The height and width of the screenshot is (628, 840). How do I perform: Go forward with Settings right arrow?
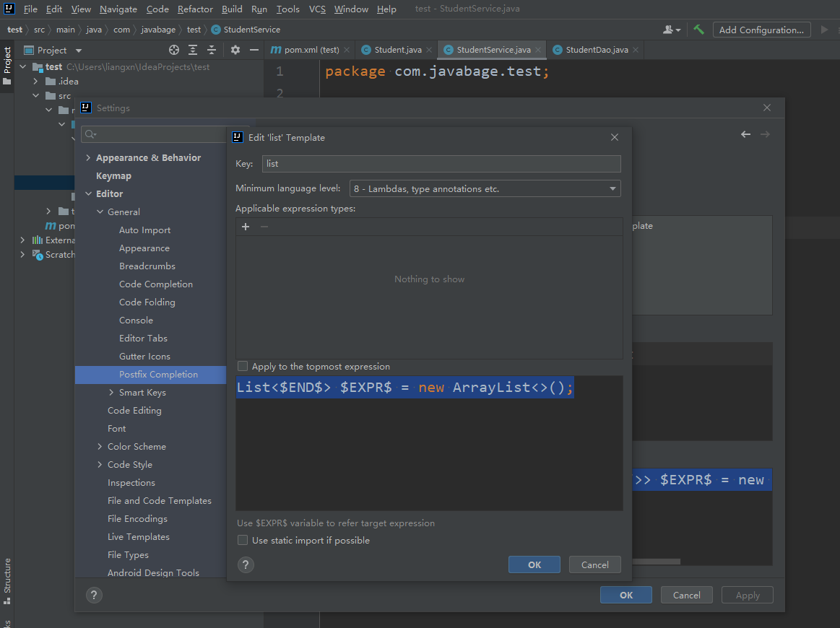765,134
